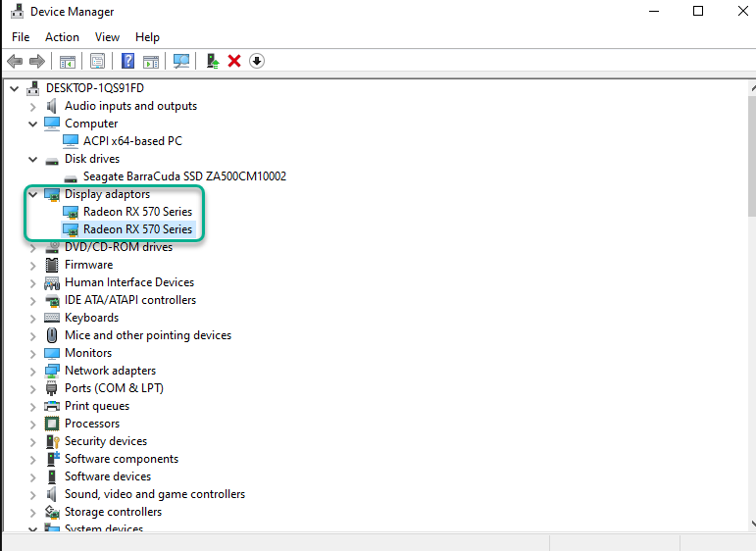Select the first Radeon RX 570 Series
This screenshot has width=756, height=551.
click(137, 212)
